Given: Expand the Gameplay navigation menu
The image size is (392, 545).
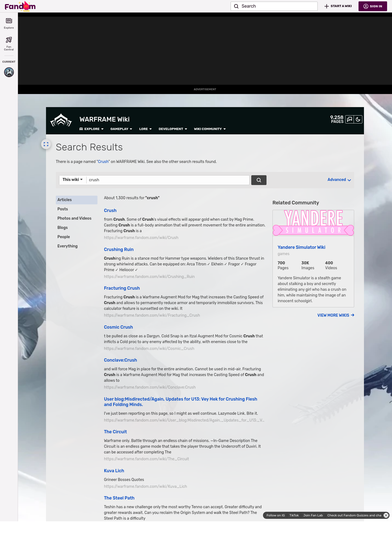Looking at the screenshot, I should point(121,129).
